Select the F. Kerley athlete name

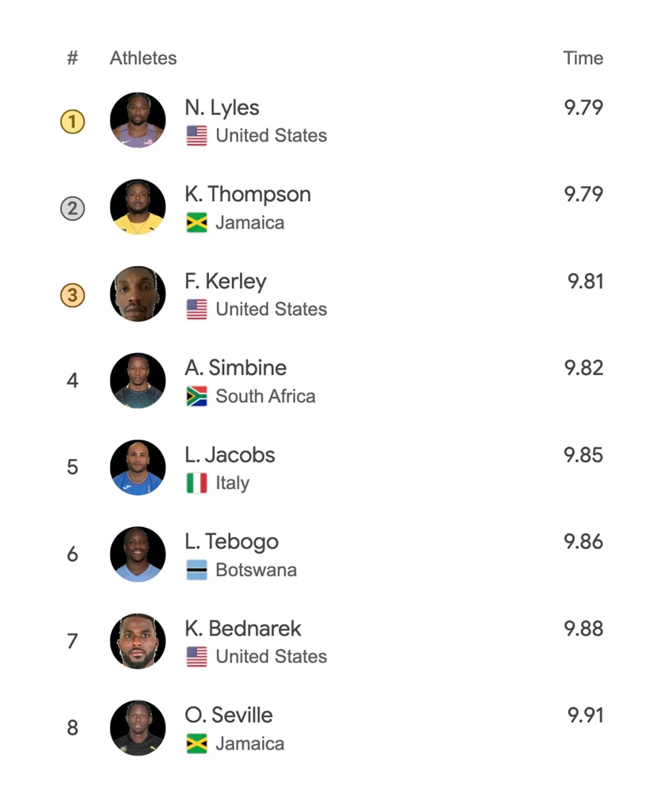point(225,282)
